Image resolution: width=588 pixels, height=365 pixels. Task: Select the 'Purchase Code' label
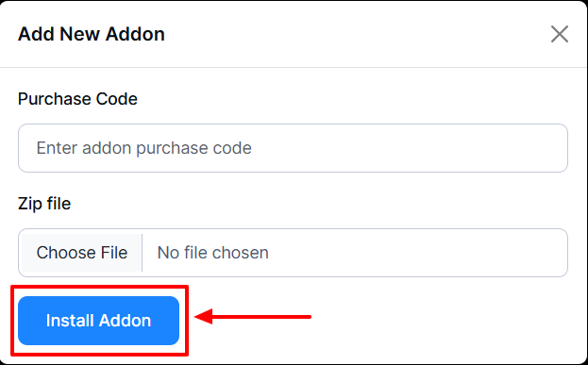pyautogui.click(x=77, y=99)
